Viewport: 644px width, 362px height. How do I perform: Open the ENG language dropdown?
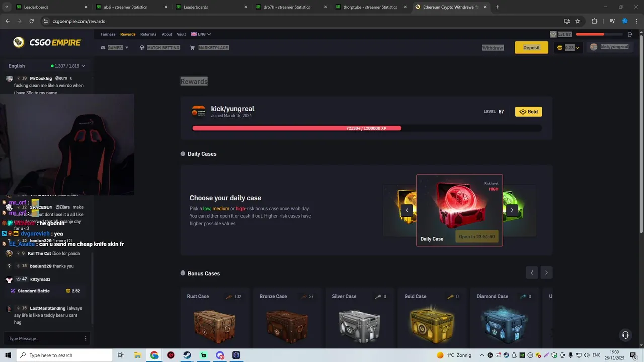tap(201, 34)
